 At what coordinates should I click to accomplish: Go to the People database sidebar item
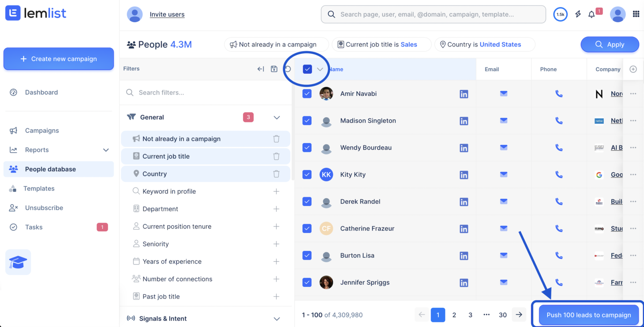coord(50,169)
